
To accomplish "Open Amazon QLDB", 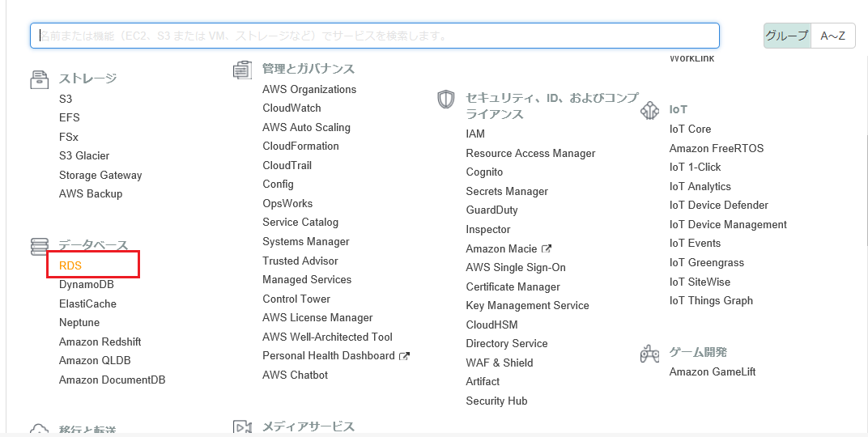I will (95, 361).
